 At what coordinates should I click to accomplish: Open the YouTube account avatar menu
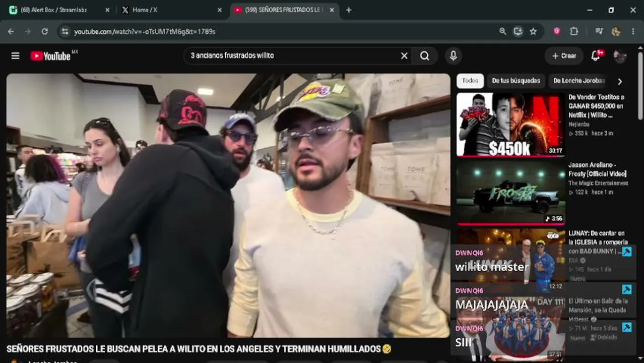point(620,56)
